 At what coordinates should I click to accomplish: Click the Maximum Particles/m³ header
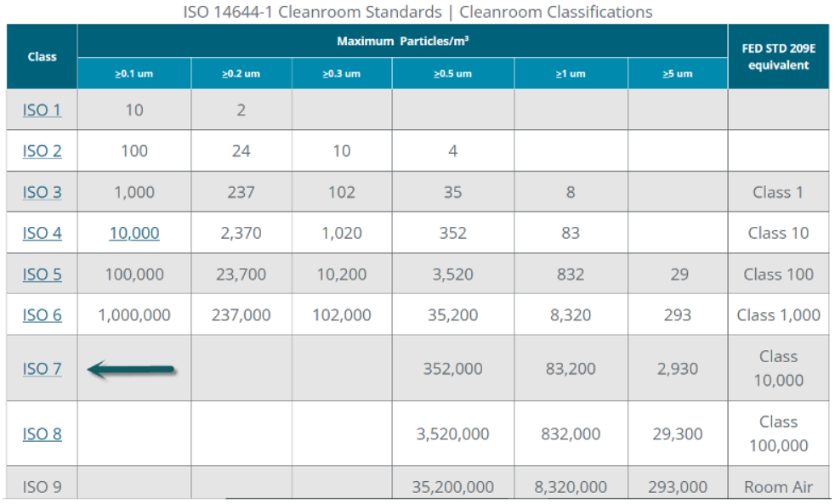coord(402,42)
